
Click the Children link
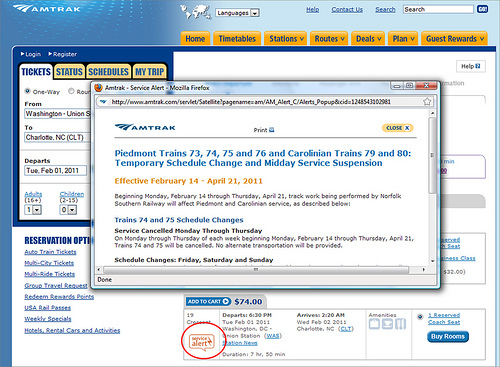(72, 194)
